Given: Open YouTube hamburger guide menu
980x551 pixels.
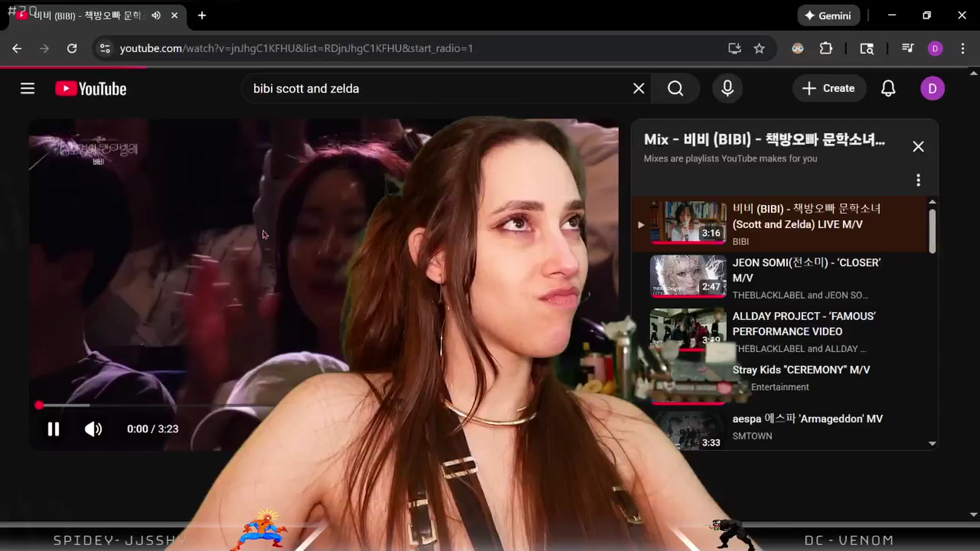Looking at the screenshot, I should pos(28,89).
